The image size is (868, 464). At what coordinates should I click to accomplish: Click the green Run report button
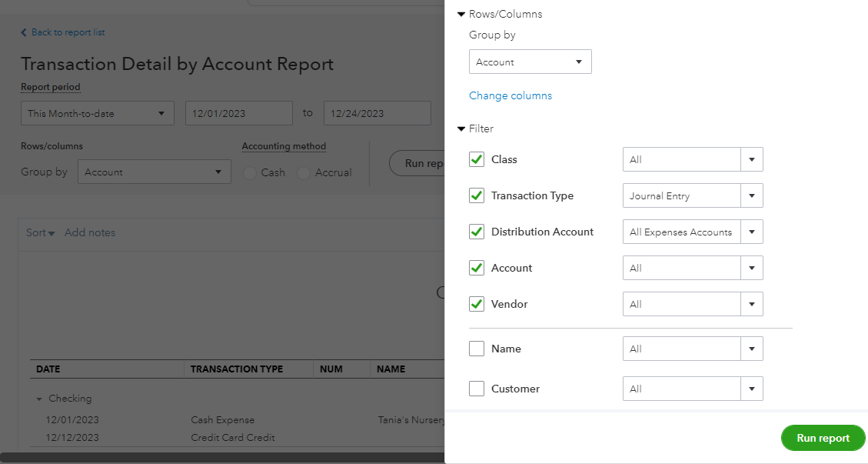[823, 437]
